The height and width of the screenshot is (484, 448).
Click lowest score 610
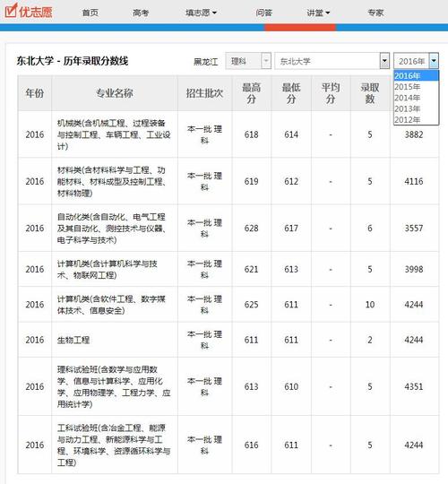291,386
